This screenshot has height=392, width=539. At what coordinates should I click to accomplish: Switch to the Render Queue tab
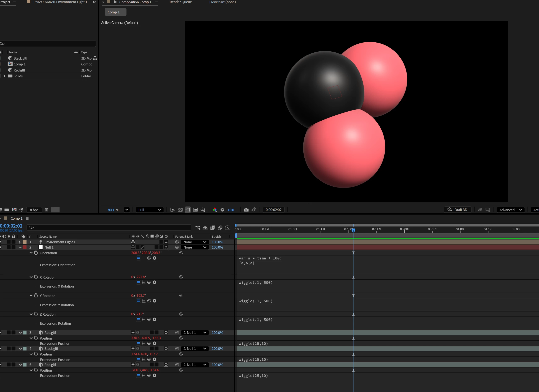click(x=181, y=2)
